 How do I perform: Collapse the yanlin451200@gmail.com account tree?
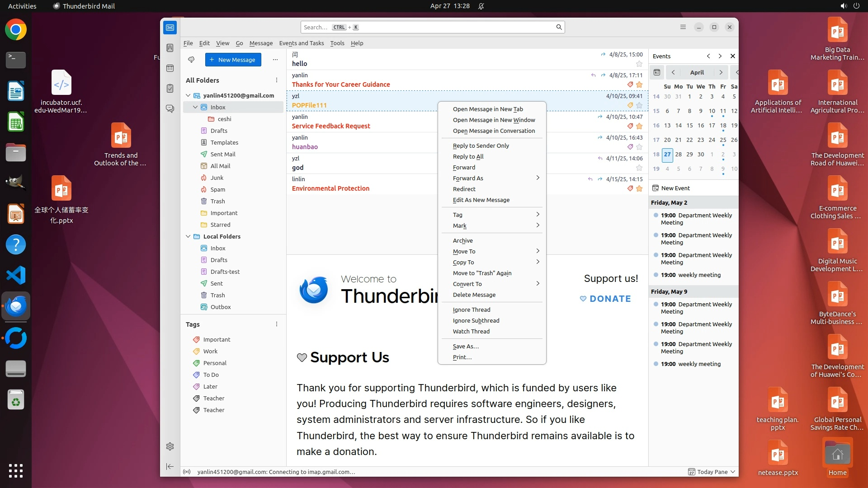(x=188, y=95)
